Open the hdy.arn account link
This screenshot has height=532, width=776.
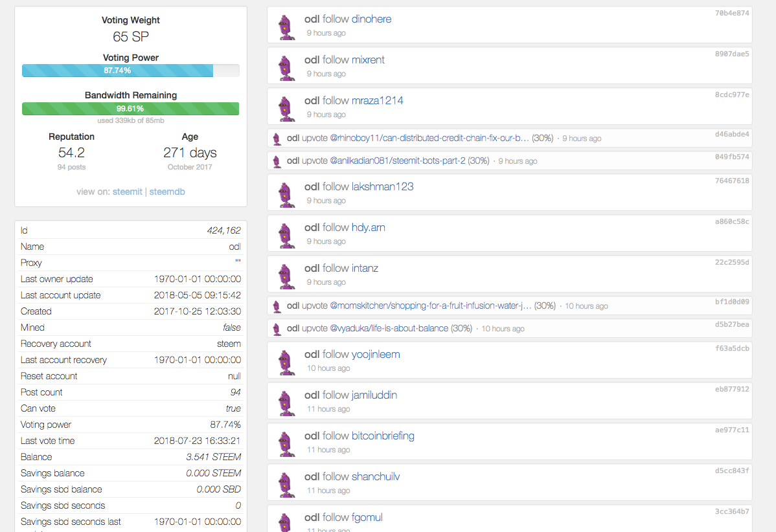click(x=368, y=227)
